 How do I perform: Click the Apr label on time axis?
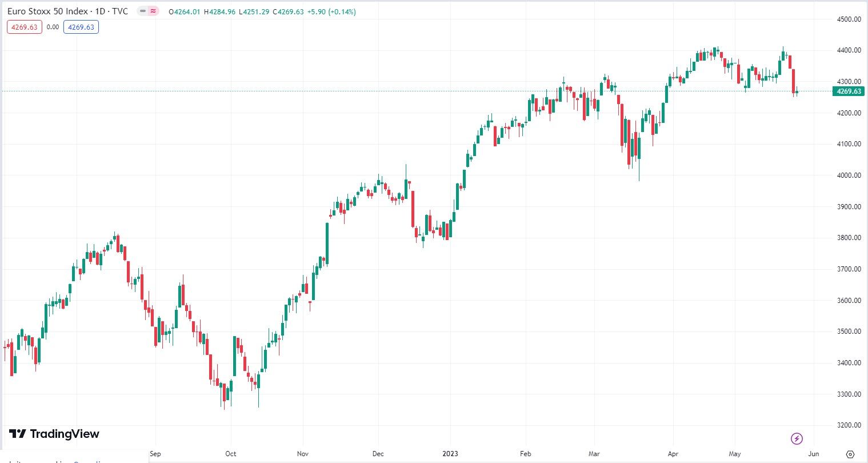(x=673, y=454)
